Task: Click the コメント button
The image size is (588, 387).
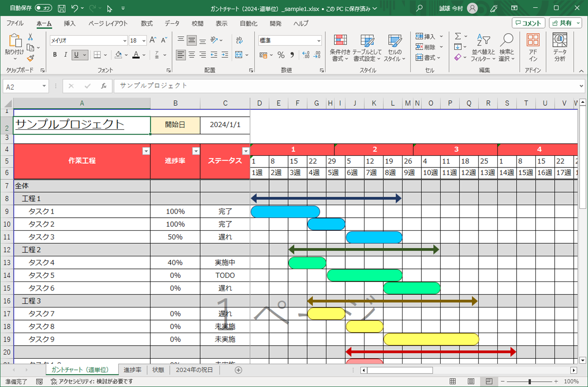Action: coord(528,23)
